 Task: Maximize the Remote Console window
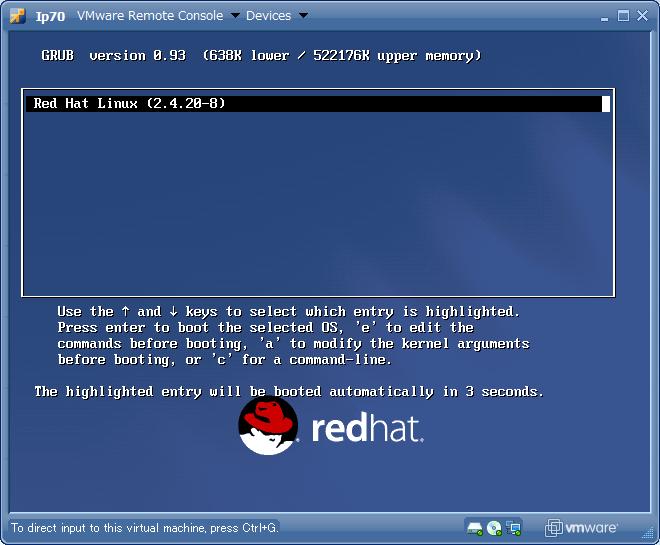point(623,16)
